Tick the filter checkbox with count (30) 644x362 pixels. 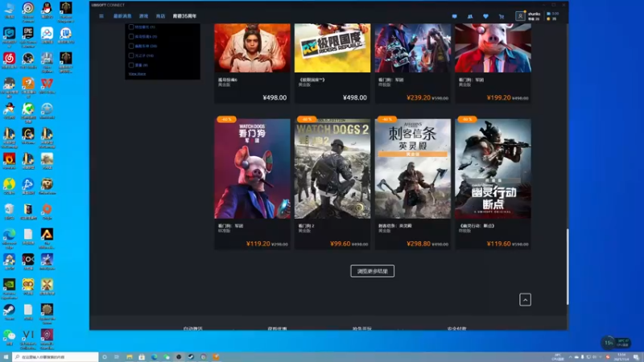click(x=131, y=46)
